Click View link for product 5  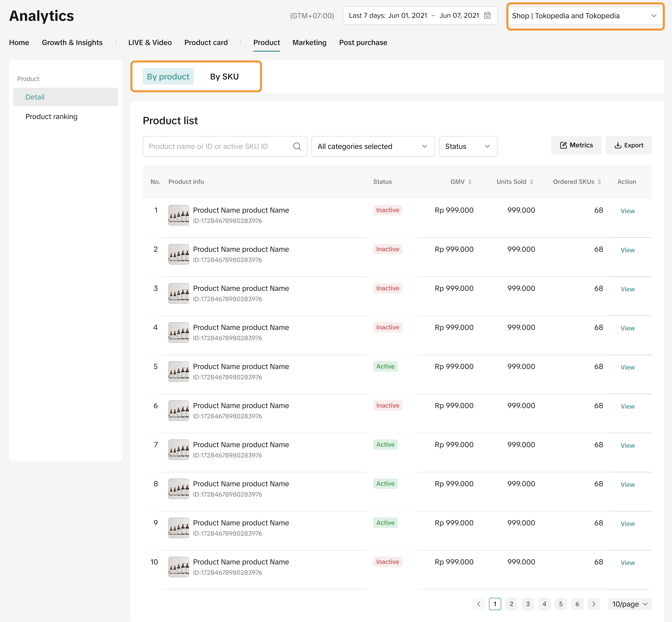tap(627, 367)
